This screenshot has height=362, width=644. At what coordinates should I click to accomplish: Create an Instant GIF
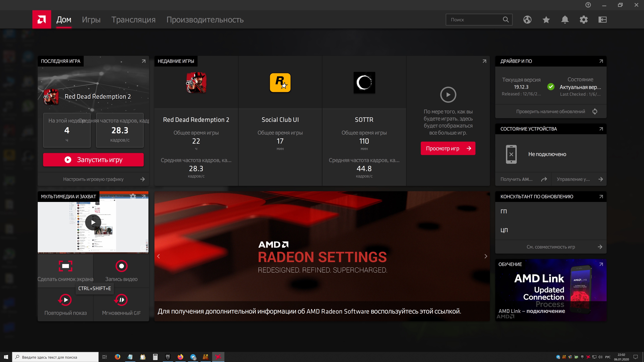coord(121,300)
